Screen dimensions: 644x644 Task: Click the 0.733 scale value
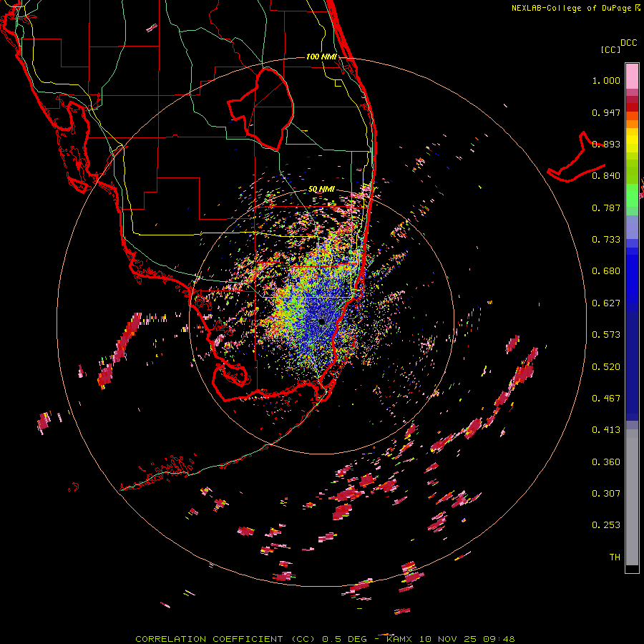(606, 240)
